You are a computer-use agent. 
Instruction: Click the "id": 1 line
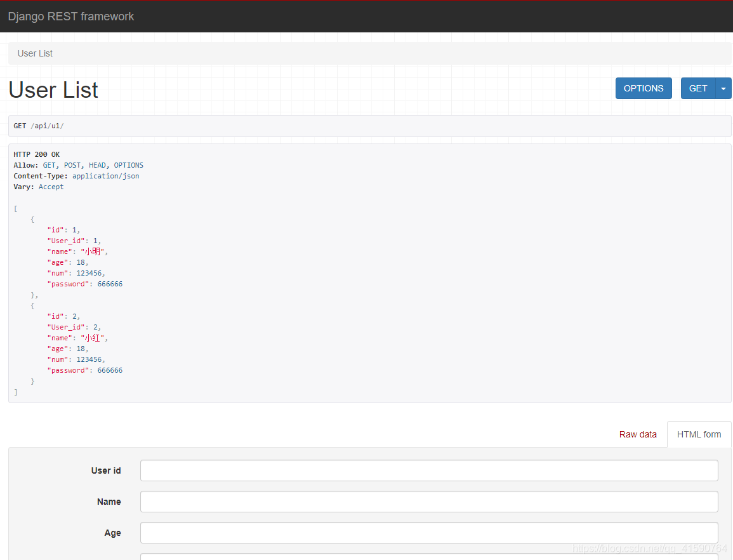pos(63,230)
